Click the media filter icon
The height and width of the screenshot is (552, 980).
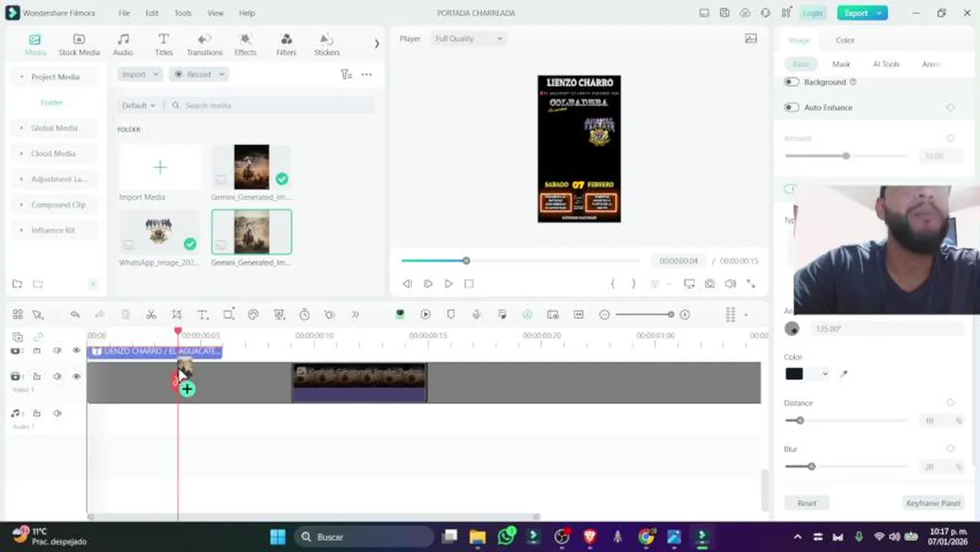pos(346,74)
